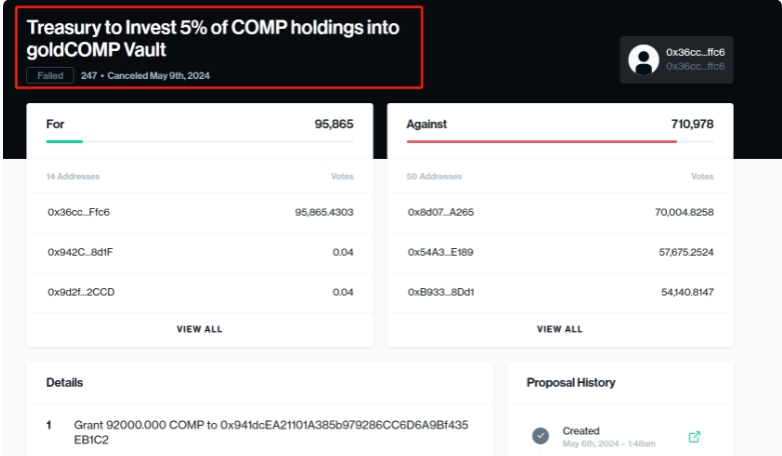Screen dimensions: 782x456
Task: Click the Details section heading
Action: point(64,383)
